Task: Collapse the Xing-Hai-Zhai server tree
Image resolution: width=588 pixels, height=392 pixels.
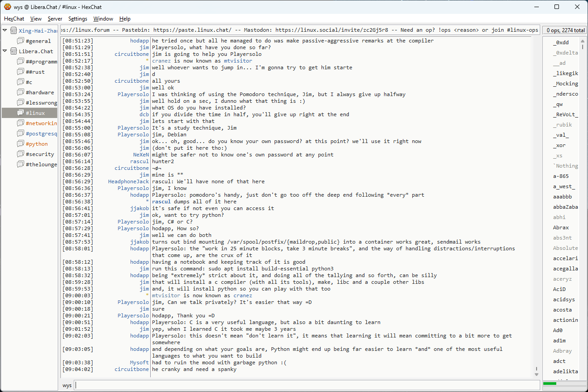Action: [x=5, y=31]
